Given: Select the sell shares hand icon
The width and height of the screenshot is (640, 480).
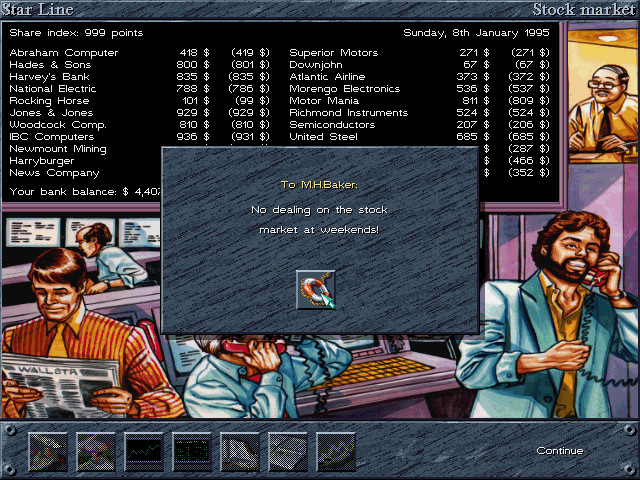Looking at the screenshot, I should [x=96, y=451].
